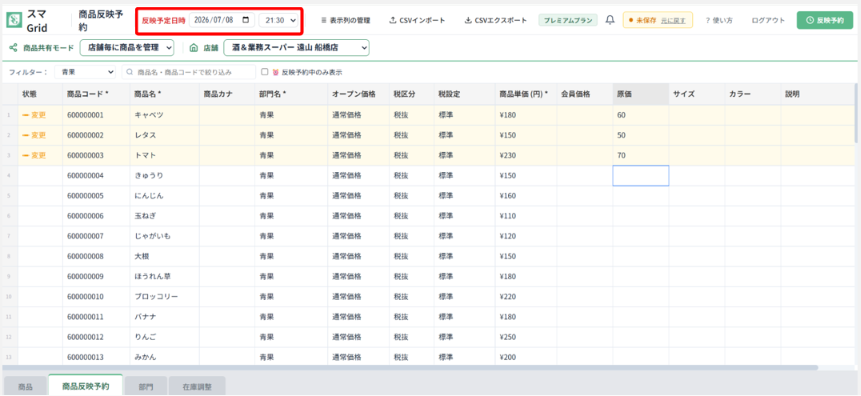
Task: Open the 店舗 store selection dropdown
Action: (x=297, y=48)
